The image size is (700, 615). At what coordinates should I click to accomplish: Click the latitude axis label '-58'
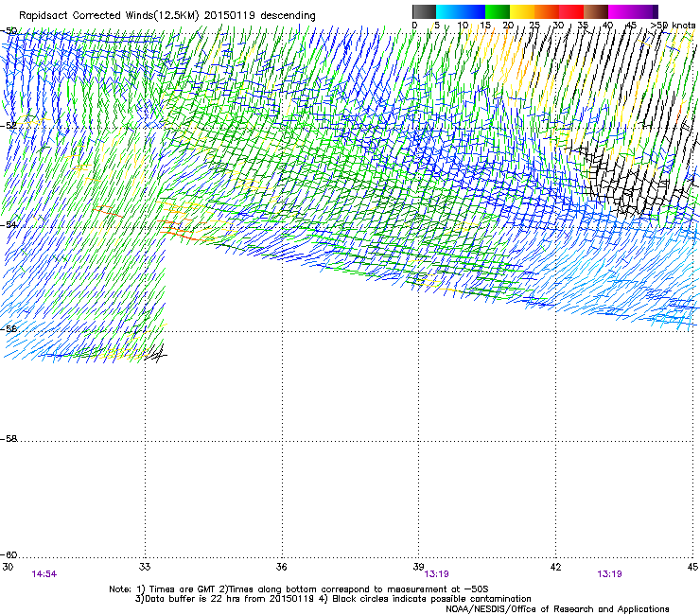[9, 439]
